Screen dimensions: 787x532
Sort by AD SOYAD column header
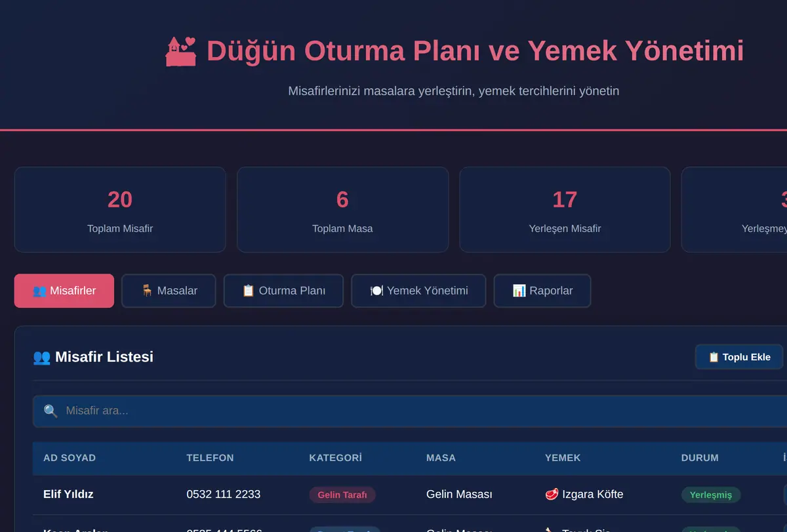click(70, 458)
